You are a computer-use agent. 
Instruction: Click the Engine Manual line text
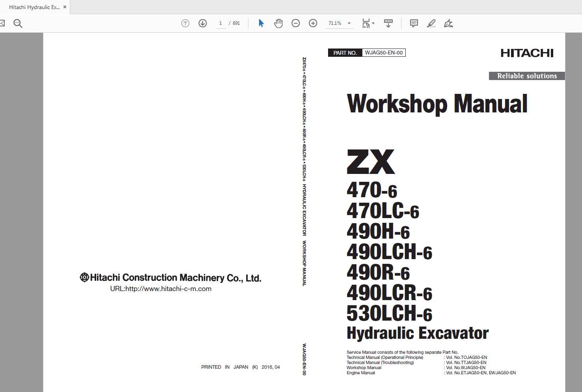point(431,373)
